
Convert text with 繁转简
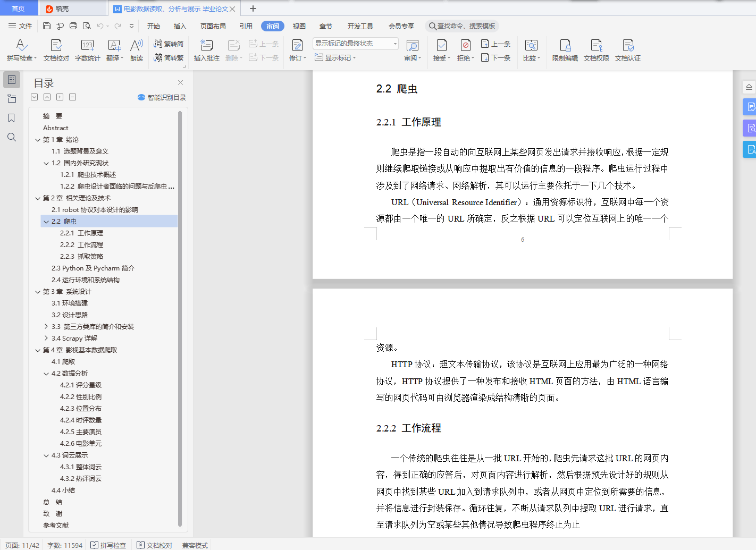click(x=169, y=44)
